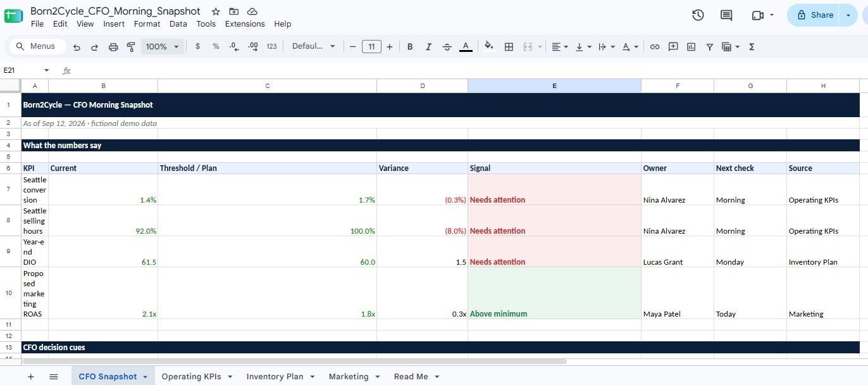
Task: Open version history clock icon
Action: (698, 15)
